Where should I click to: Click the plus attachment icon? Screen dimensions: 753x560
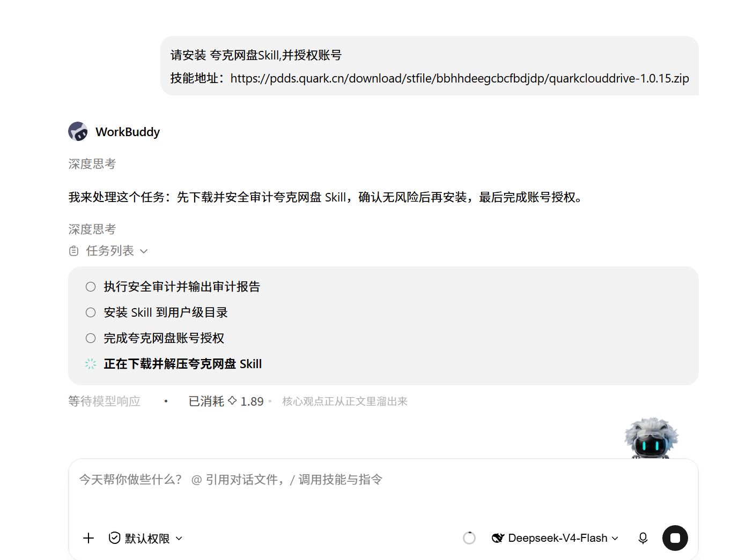point(88,538)
